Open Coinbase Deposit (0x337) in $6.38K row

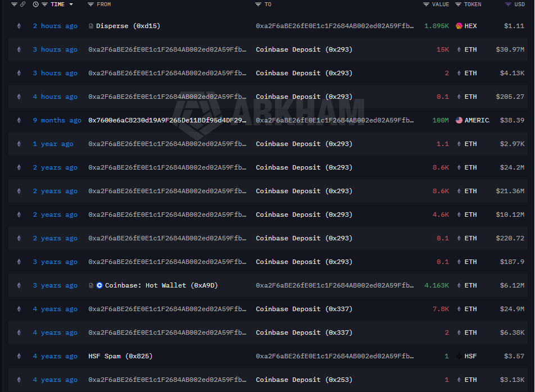point(303,332)
